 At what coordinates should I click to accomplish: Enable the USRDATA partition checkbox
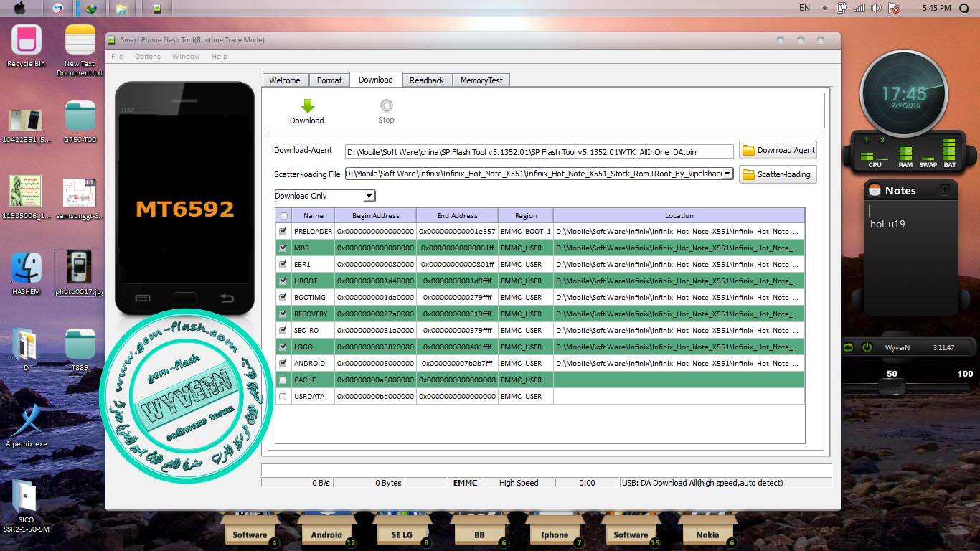tap(283, 396)
